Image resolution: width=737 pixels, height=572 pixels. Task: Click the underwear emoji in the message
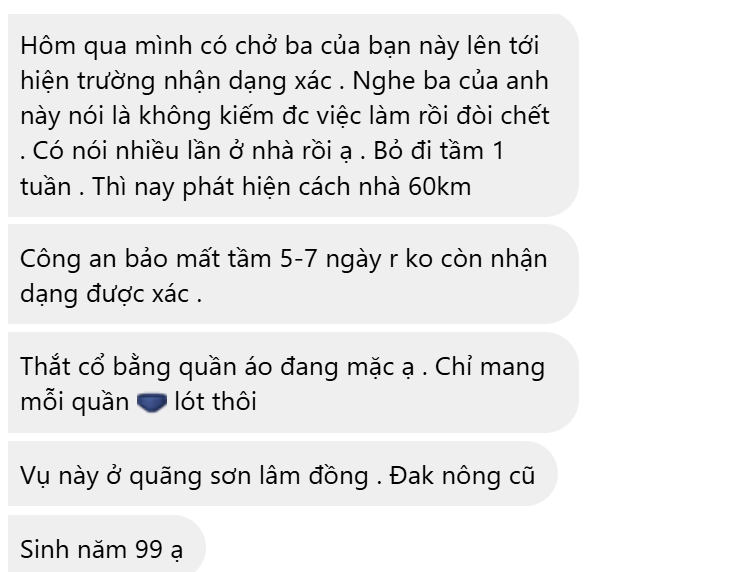(152, 402)
